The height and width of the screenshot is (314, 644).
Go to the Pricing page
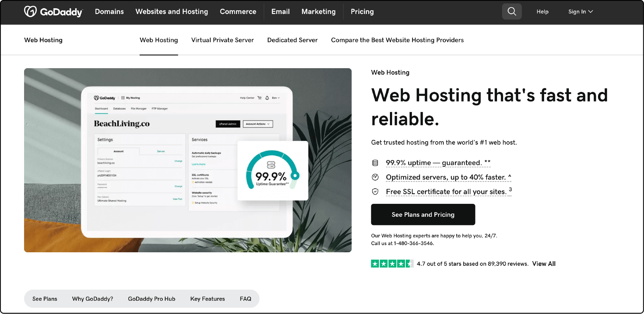coord(362,11)
